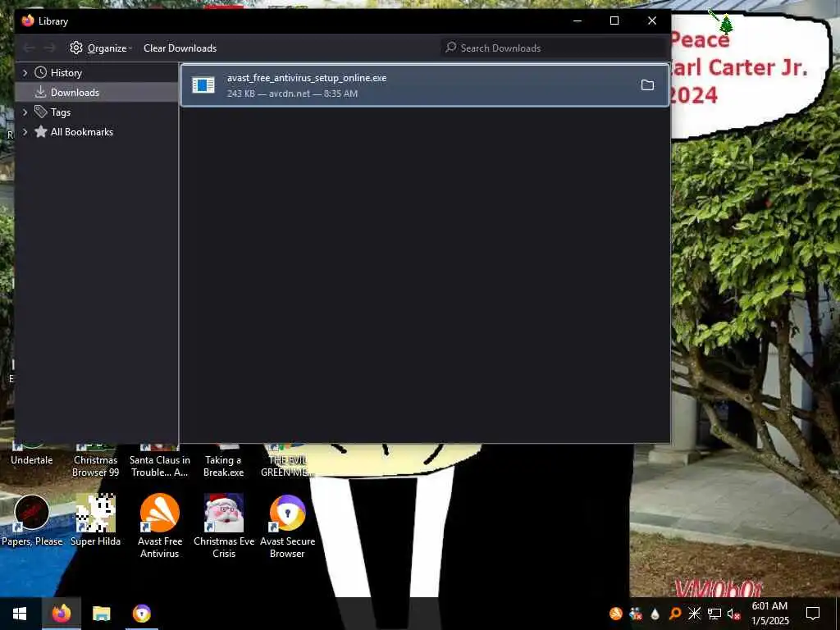Click the Clear Downloads button
The width and height of the screenshot is (840, 630).
point(180,48)
